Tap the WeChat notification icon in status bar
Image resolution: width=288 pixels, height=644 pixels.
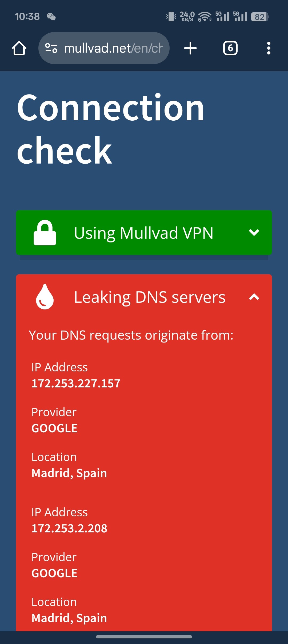(x=51, y=17)
